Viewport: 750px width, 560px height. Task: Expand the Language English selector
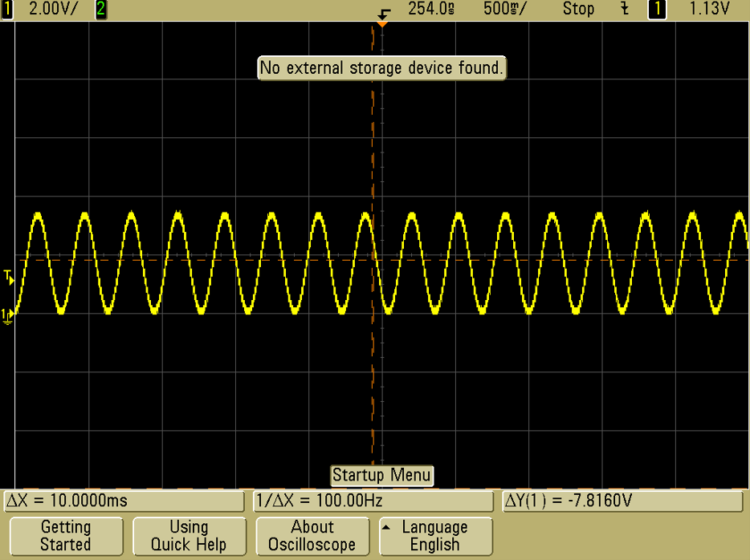coord(434,536)
